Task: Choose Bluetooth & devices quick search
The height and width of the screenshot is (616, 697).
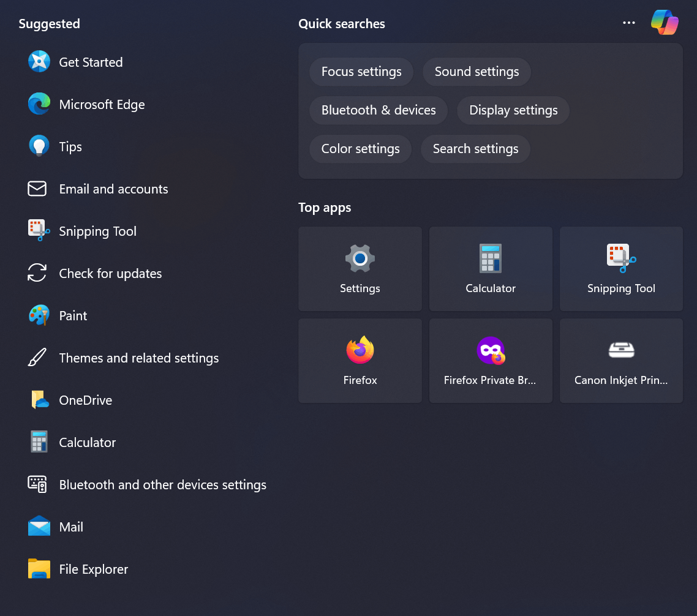Action: point(379,110)
